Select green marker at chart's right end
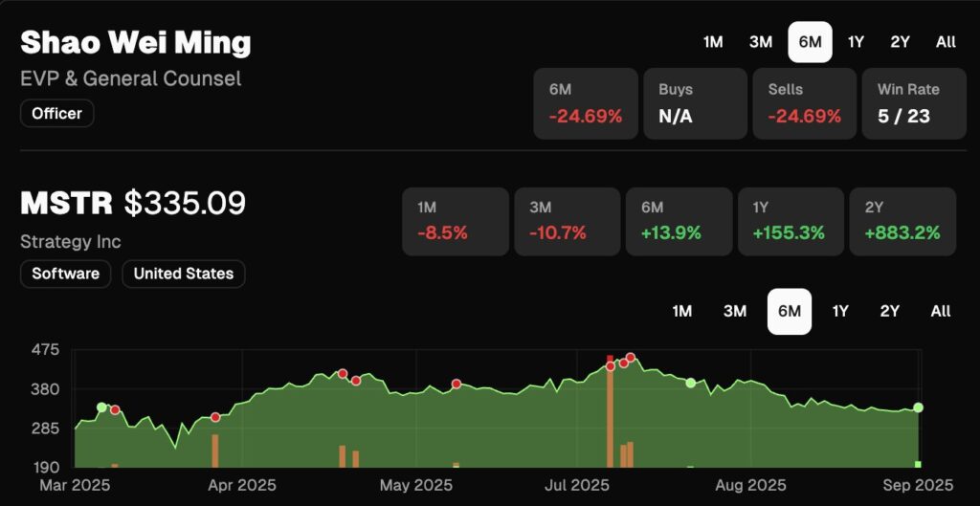Viewport: 980px width, 506px height. pos(918,407)
